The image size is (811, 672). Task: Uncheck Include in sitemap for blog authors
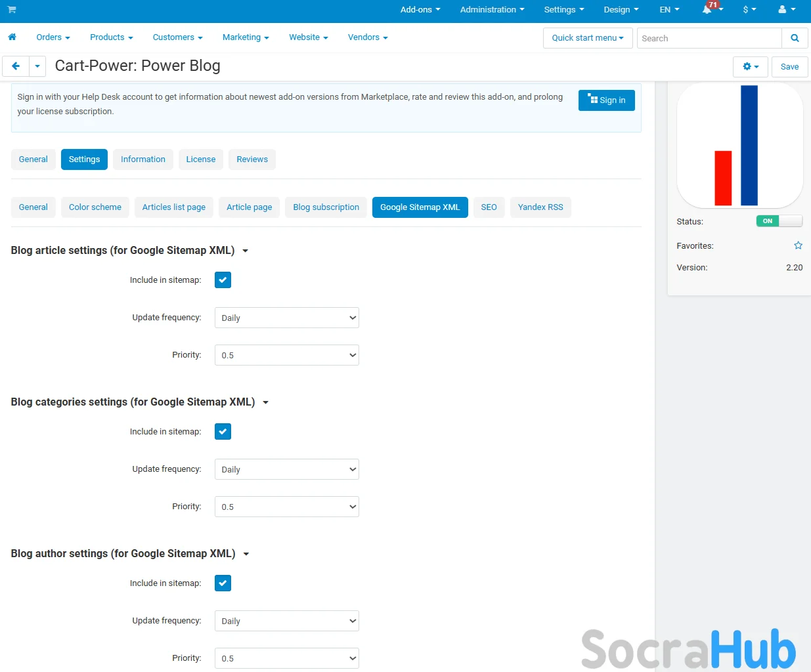point(223,583)
